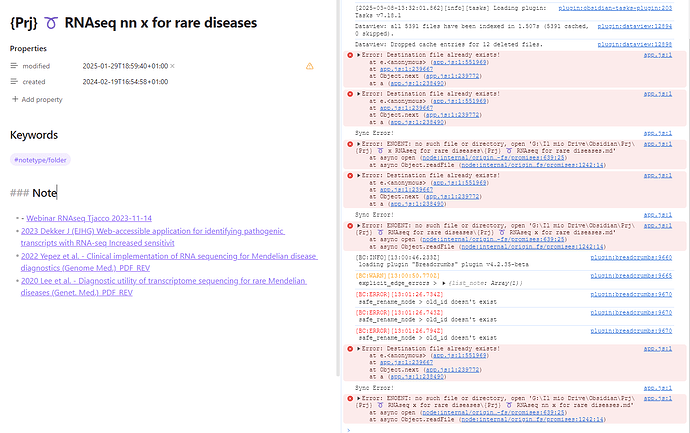Click the 'loading plugin "Breadcrumbs"' log line
690x433 pixels.
pos(444,264)
